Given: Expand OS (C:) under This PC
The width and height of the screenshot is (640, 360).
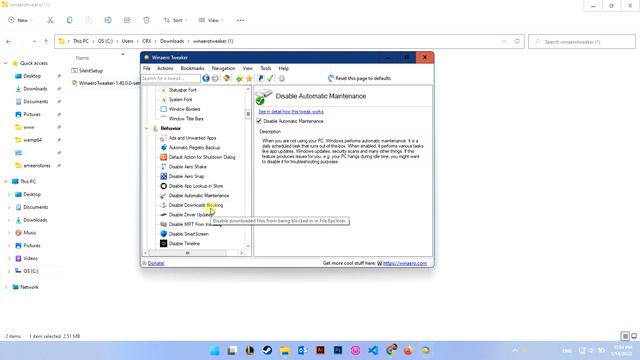Looking at the screenshot, I should pyautogui.click(x=9, y=271).
